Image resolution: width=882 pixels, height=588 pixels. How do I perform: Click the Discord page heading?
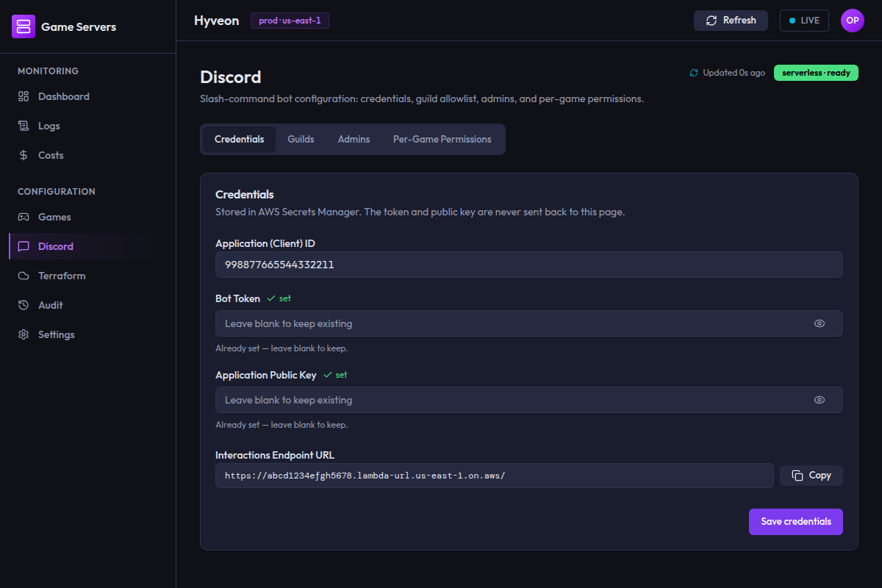pos(231,77)
